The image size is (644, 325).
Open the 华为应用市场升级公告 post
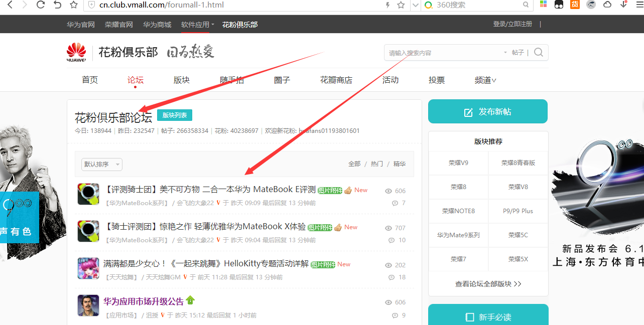144,301
